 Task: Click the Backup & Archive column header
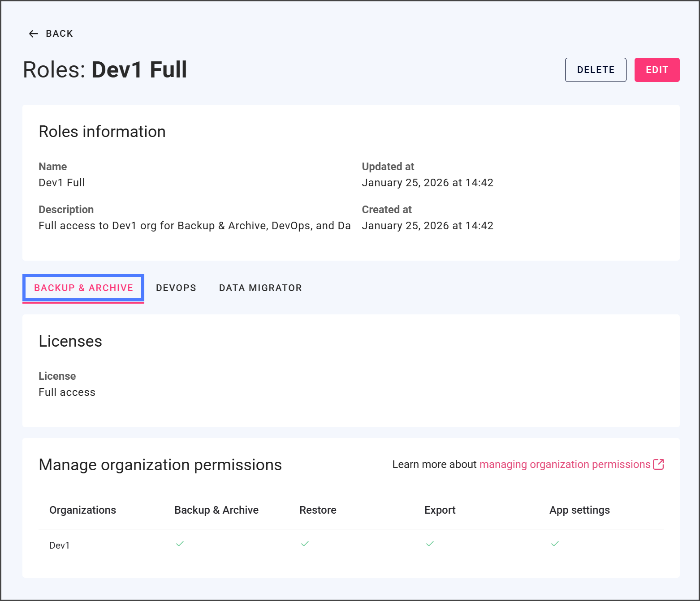tap(216, 510)
